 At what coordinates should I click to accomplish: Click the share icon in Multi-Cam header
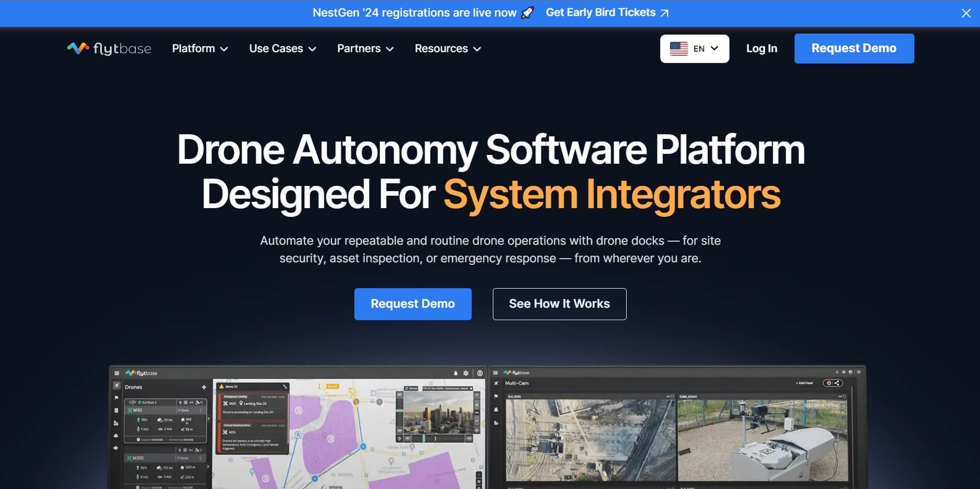837,383
